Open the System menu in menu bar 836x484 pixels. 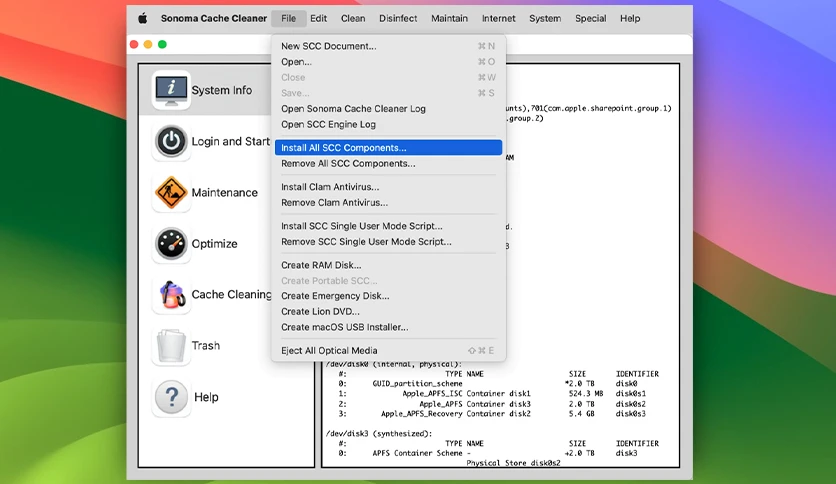[x=545, y=19]
